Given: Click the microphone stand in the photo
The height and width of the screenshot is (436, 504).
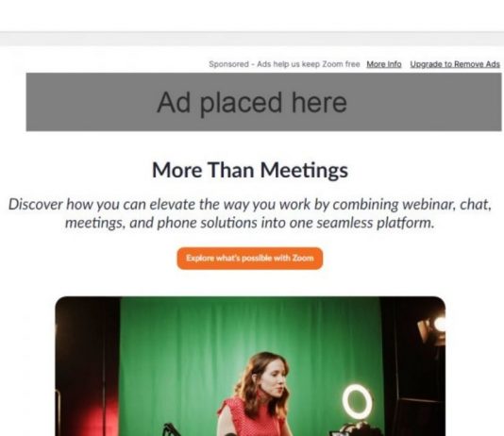Looking at the screenshot, I should coord(172,429).
